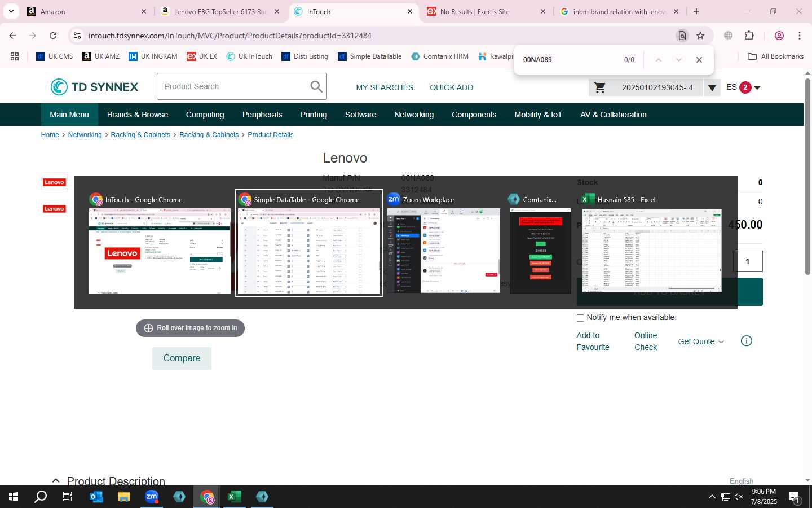Select Zoom Workplace window thumbnail
The image size is (812, 508).
(x=443, y=251)
